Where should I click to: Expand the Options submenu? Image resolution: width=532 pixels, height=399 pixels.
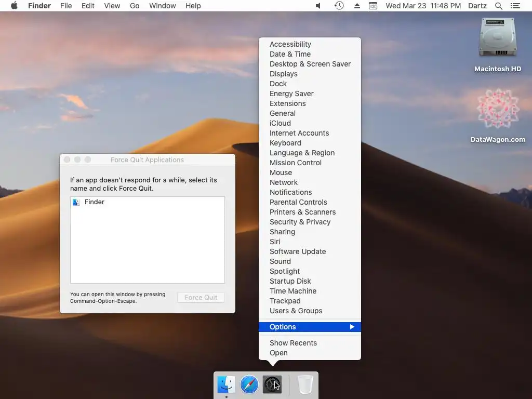(310, 327)
